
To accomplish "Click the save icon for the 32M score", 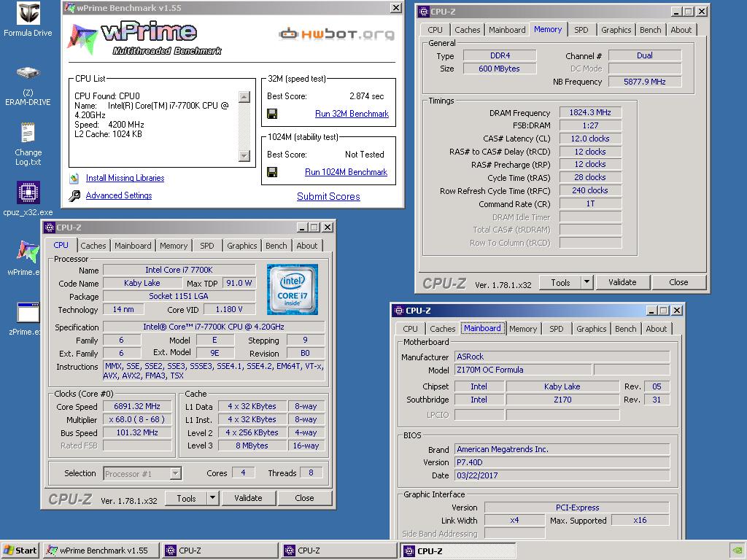I will coord(272,114).
